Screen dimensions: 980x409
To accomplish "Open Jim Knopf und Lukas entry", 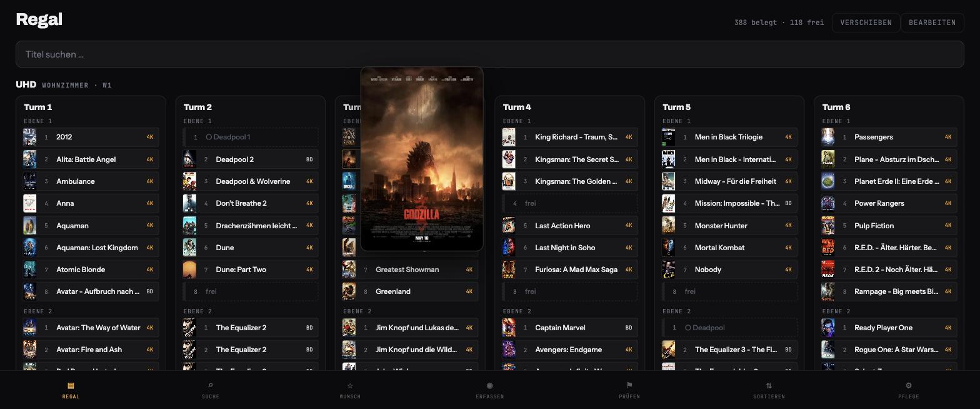I will 410,328.
